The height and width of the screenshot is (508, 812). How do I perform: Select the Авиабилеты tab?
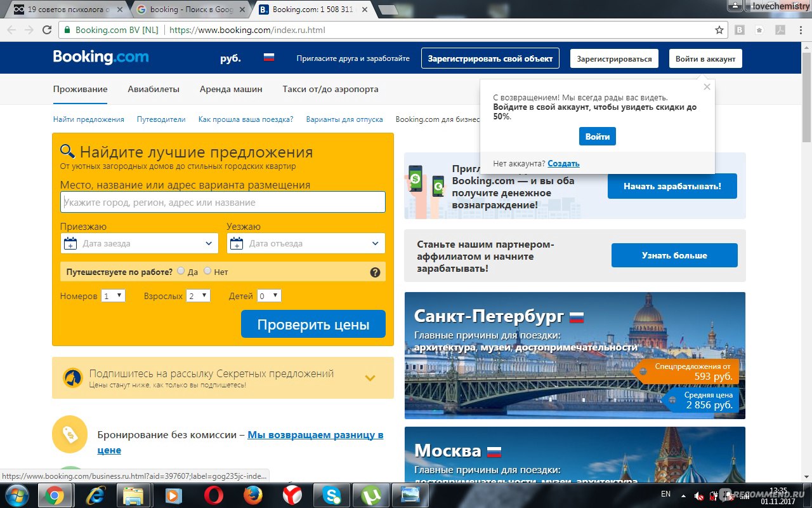point(154,89)
